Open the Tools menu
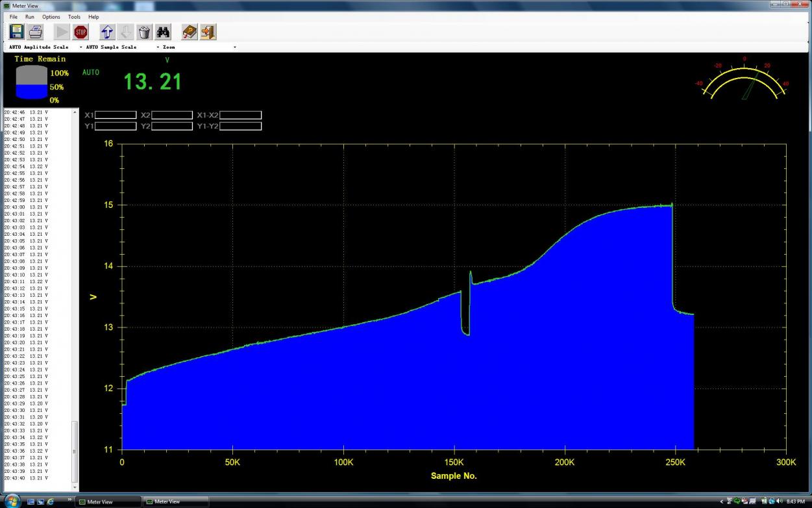Viewport: 812px width, 508px height. click(75, 17)
